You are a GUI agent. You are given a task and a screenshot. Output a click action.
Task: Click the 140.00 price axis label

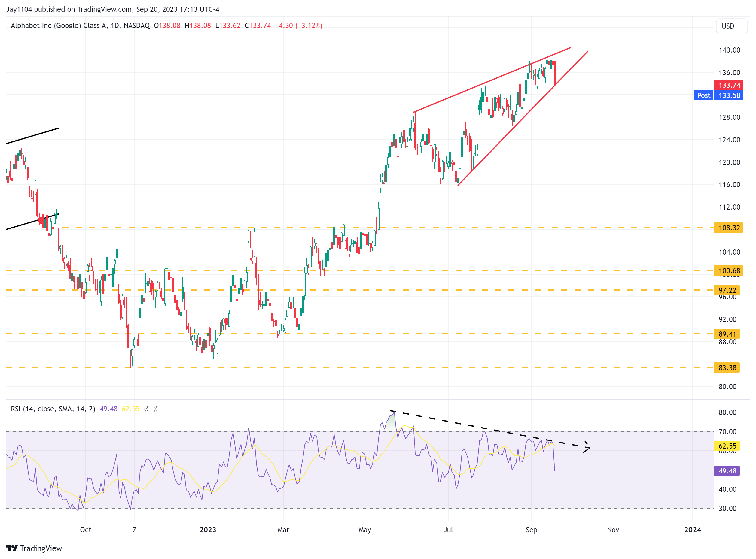pos(729,50)
